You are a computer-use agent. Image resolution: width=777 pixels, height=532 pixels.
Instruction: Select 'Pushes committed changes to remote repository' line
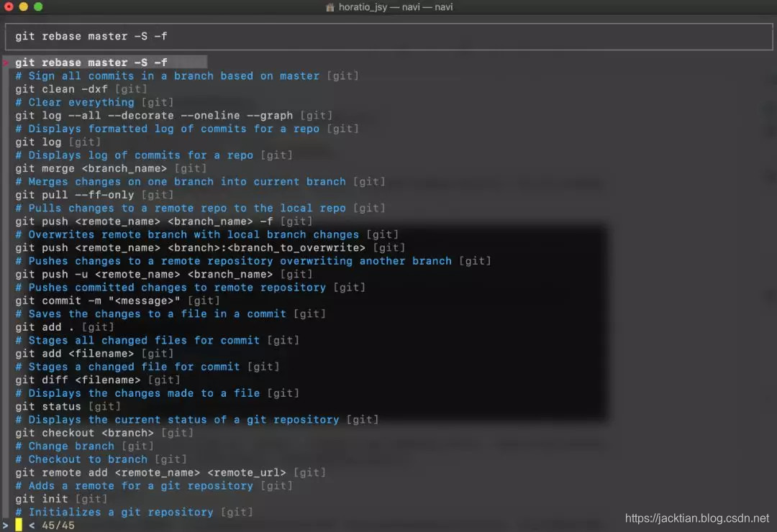coord(190,288)
